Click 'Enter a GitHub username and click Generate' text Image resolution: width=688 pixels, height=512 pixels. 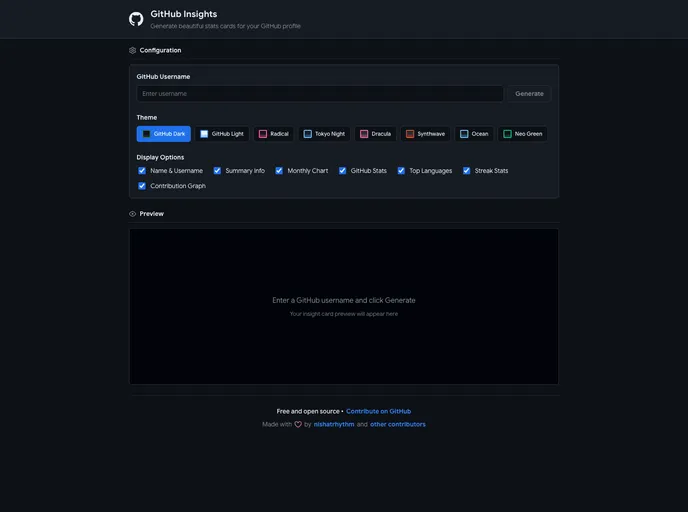click(x=344, y=301)
